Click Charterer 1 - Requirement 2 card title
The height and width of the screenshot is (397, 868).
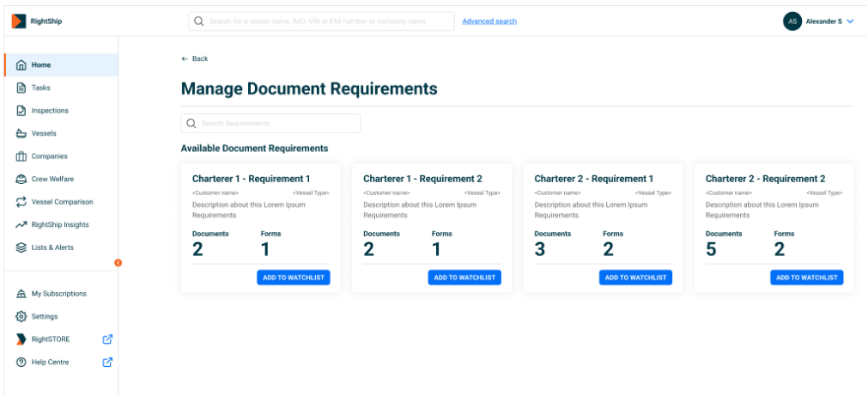pos(423,179)
